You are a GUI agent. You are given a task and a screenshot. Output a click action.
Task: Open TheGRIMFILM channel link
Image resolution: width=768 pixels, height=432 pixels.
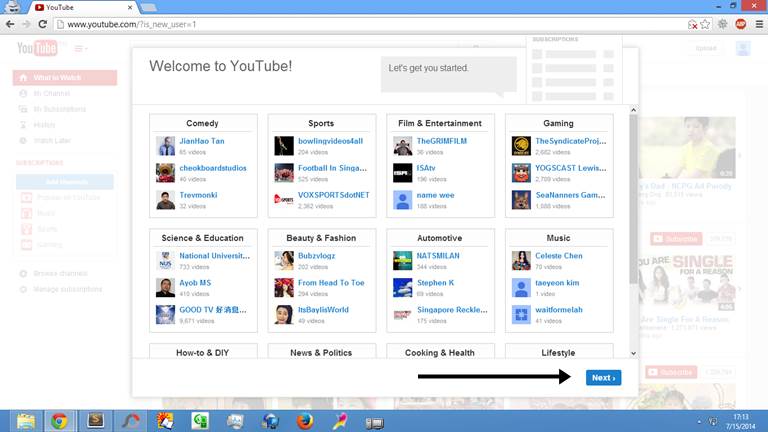tap(442, 141)
